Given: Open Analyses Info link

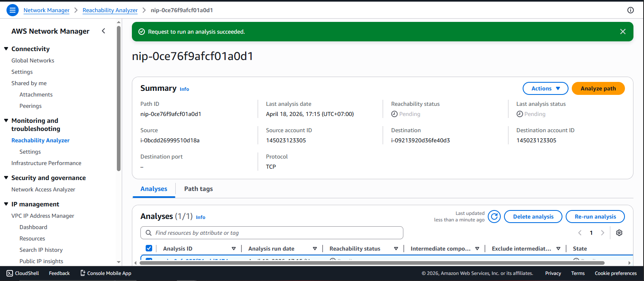Looking at the screenshot, I should tap(200, 217).
